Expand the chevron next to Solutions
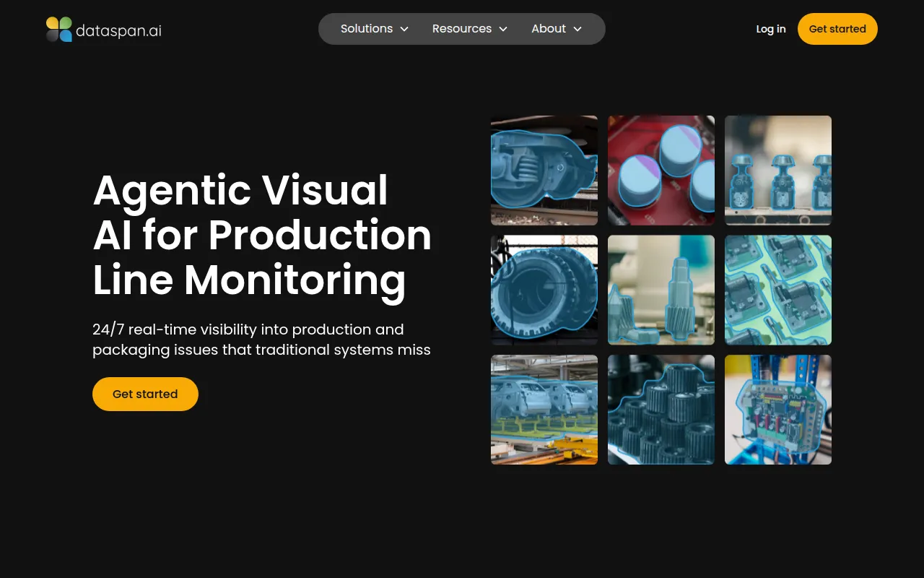 [x=404, y=29]
